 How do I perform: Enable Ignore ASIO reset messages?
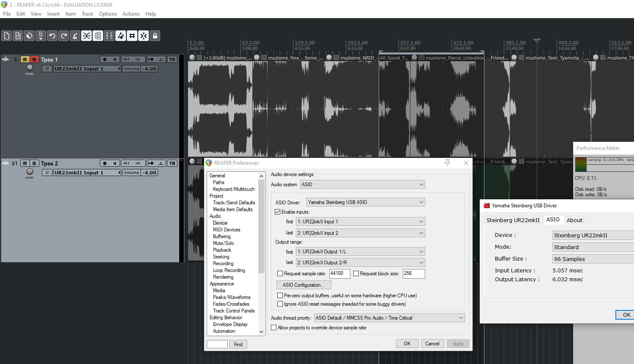tap(280, 304)
